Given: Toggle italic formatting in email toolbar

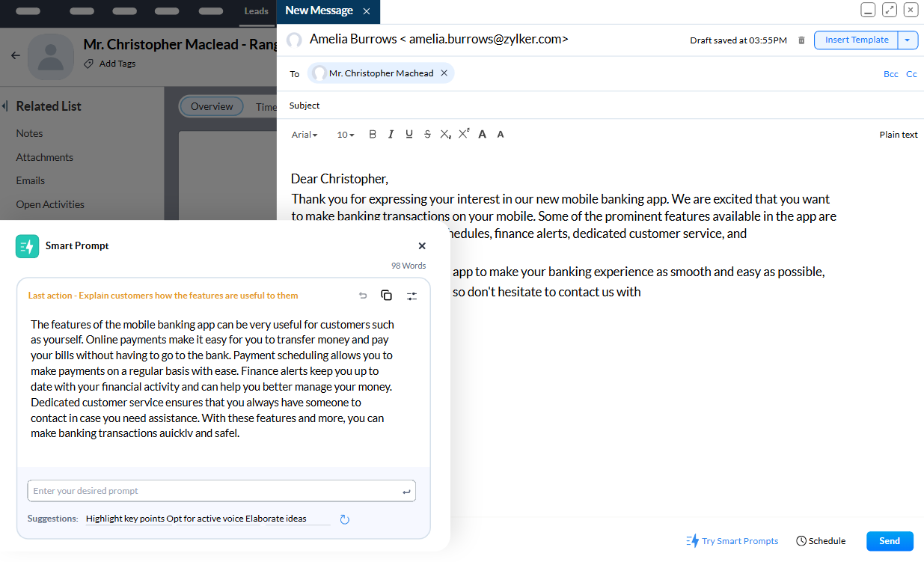Looking at the screenshot, I should point(391,135).
